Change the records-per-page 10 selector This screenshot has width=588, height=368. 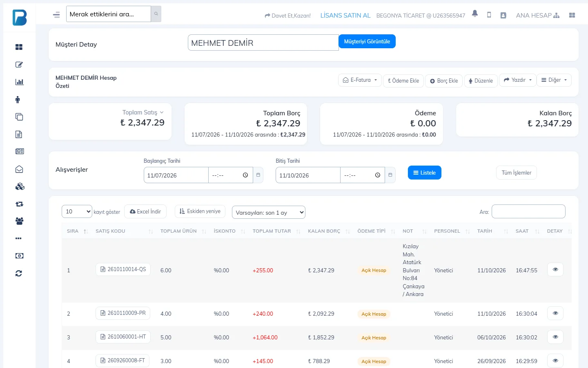(77, 211)
